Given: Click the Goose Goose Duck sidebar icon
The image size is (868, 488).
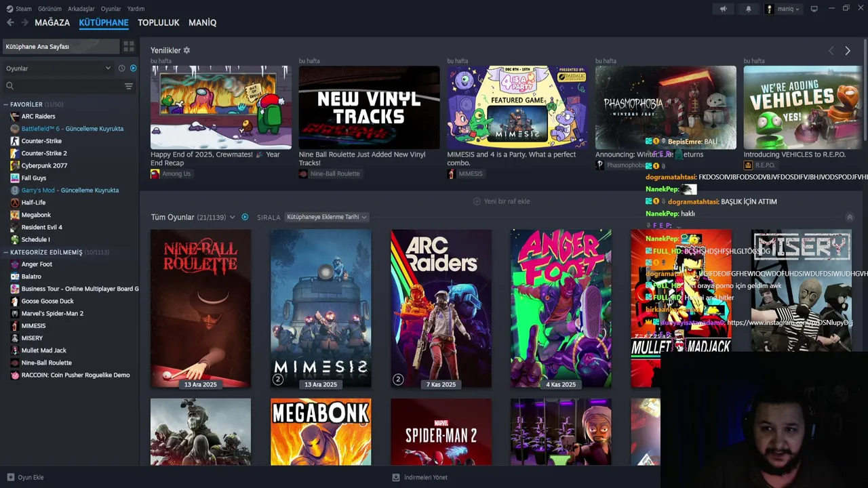Looking at the screenshot, I should pyautogui.click(x=15, y=301).
